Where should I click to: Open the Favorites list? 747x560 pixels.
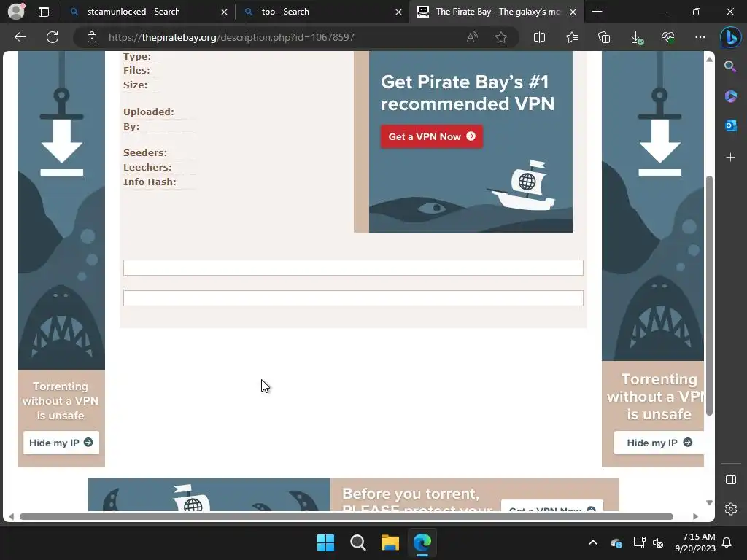tap(572, 37)
